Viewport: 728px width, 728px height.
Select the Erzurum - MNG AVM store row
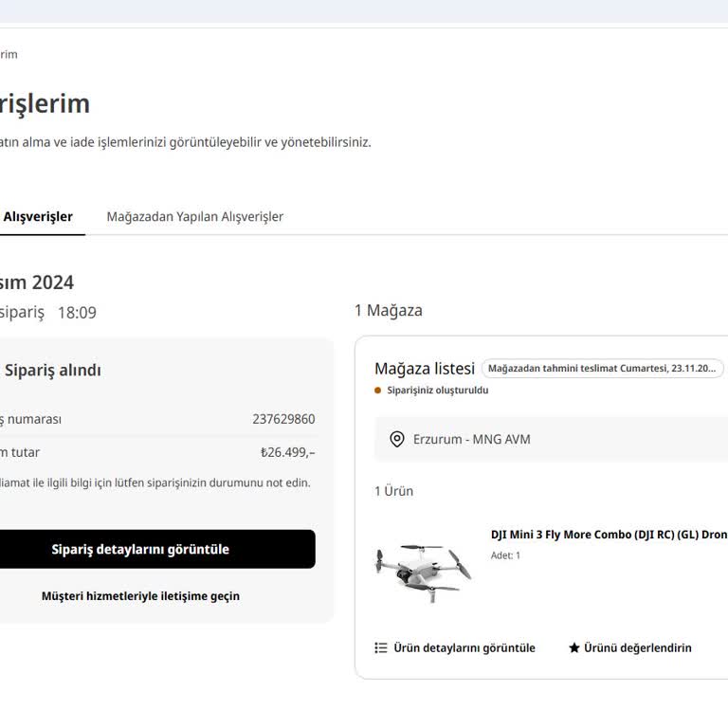tap(550, 439)
